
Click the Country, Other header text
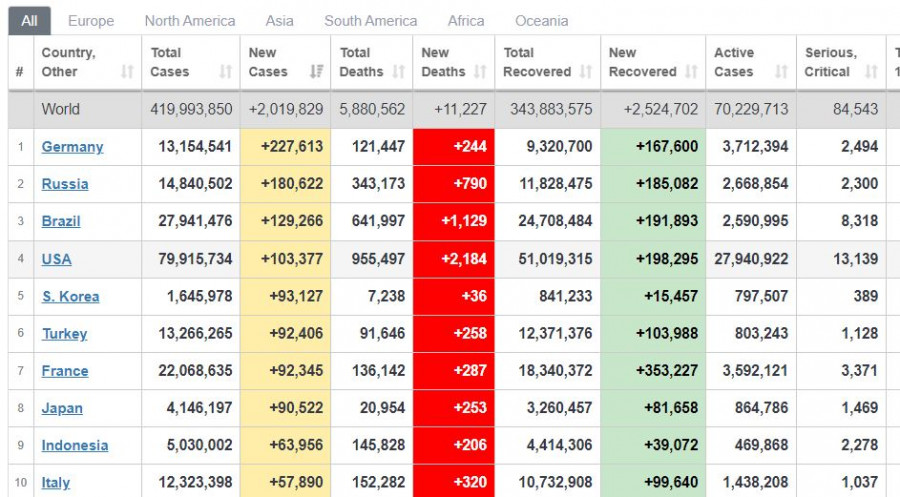[68, 62]
